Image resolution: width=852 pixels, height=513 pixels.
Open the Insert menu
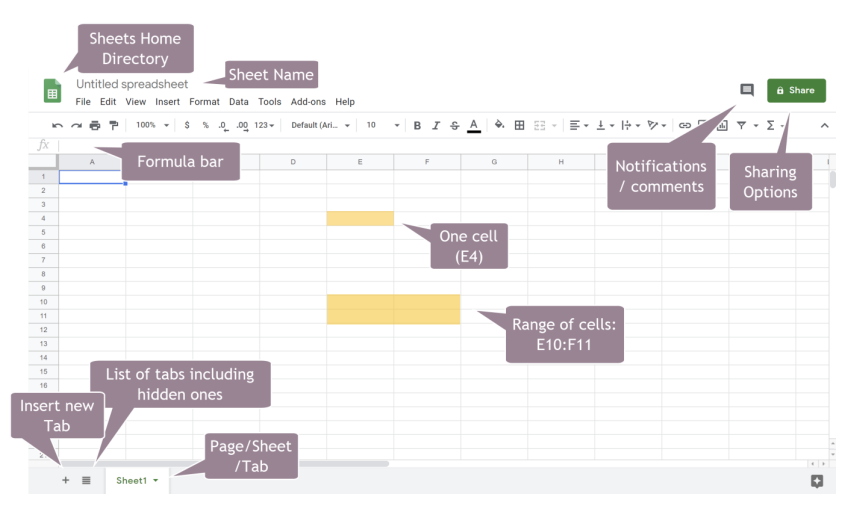(x=167, y=102)
